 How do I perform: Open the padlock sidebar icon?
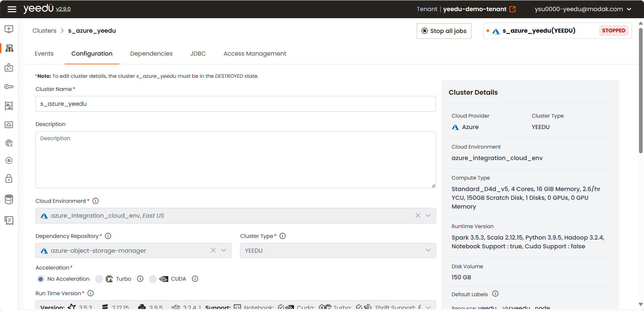[9, 178]
